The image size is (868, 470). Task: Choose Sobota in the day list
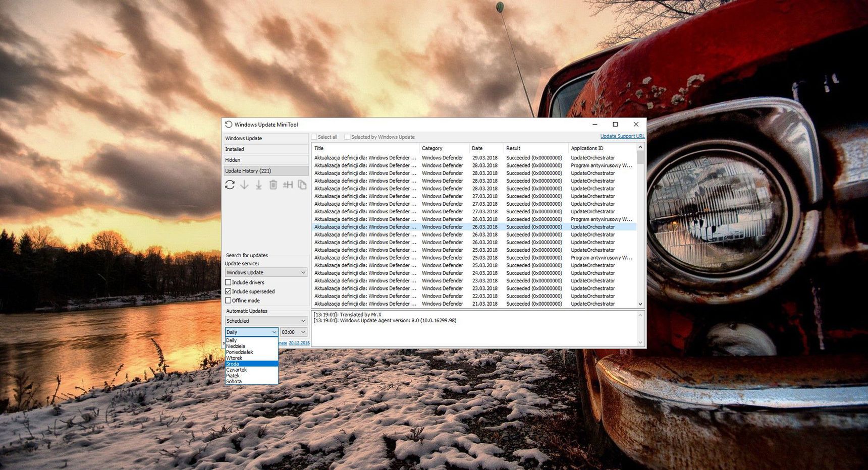coord(251,381)
